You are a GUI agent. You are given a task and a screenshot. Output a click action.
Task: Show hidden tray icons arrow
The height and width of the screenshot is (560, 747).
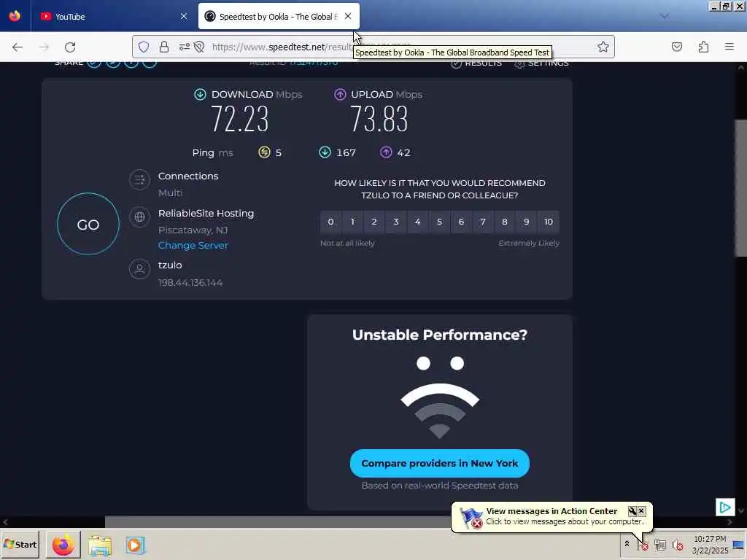(627, 544)
